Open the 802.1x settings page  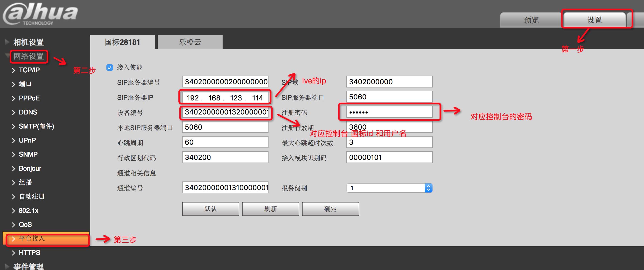[28, 211]
